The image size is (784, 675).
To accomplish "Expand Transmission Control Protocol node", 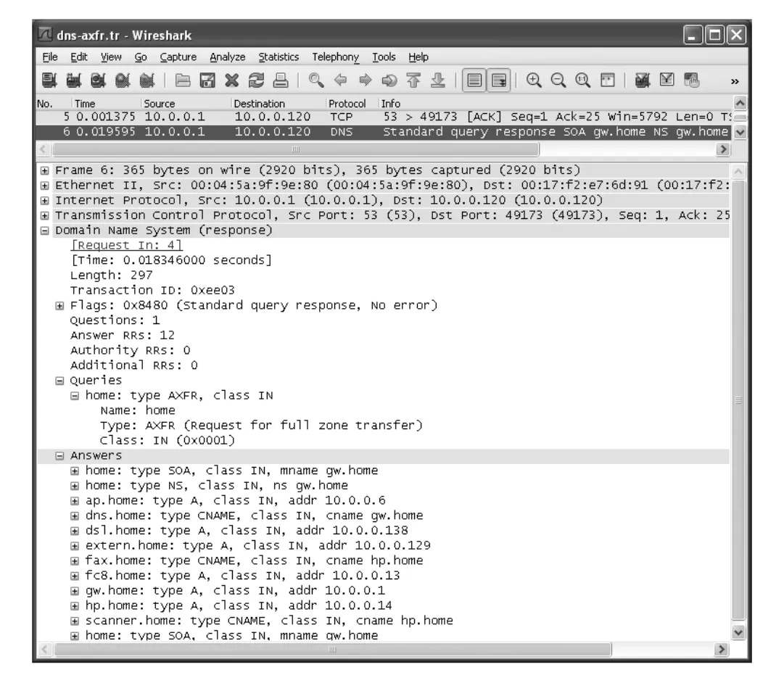I will pos(45,215).
